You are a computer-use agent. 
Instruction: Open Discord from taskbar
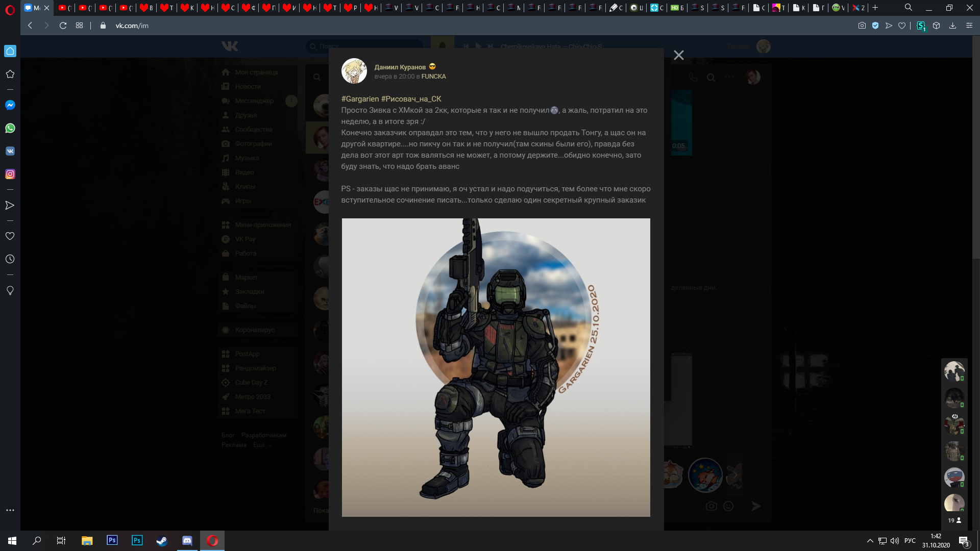coord(187,541)
